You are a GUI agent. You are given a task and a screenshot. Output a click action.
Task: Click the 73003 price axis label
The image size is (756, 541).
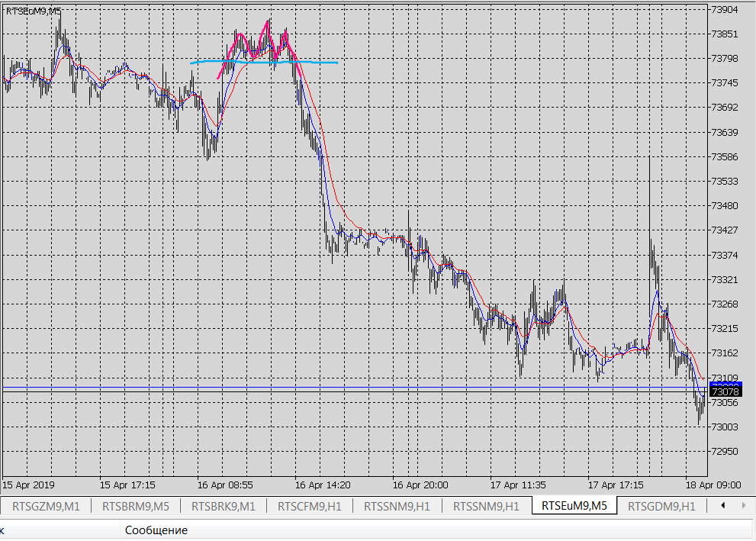pyautogui.click(x=725, y=427)
